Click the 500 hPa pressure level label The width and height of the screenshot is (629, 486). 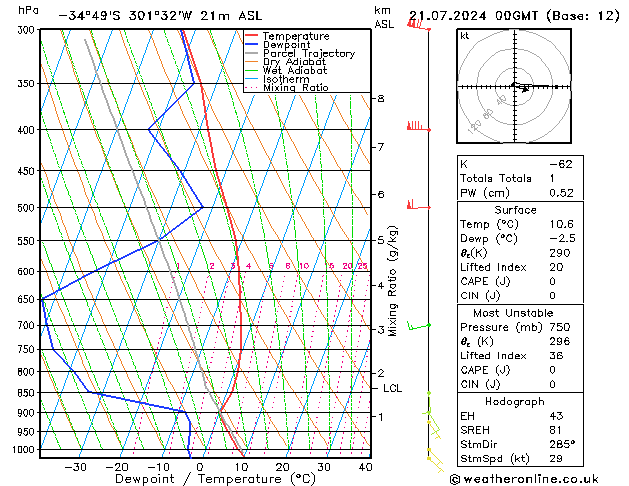pos(28,208)
